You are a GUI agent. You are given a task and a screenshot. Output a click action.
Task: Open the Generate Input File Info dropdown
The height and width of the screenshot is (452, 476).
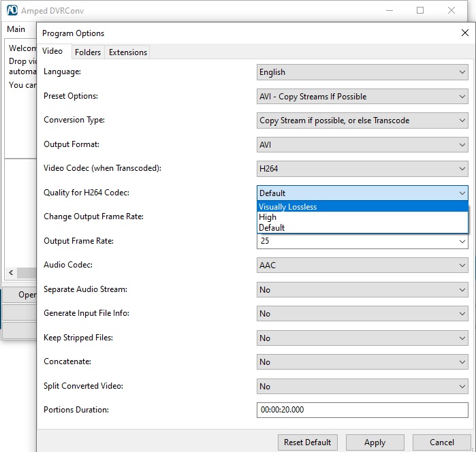tap(362, 314)
